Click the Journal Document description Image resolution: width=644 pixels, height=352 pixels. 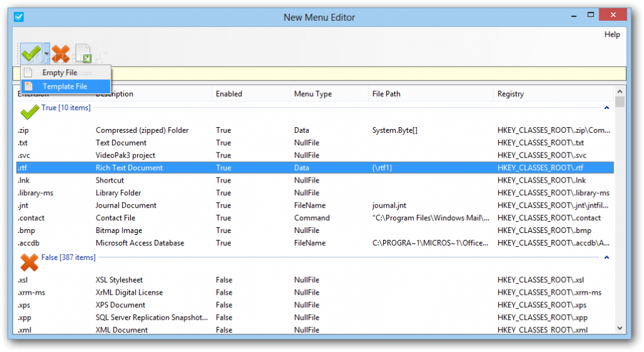pos(126,206)
